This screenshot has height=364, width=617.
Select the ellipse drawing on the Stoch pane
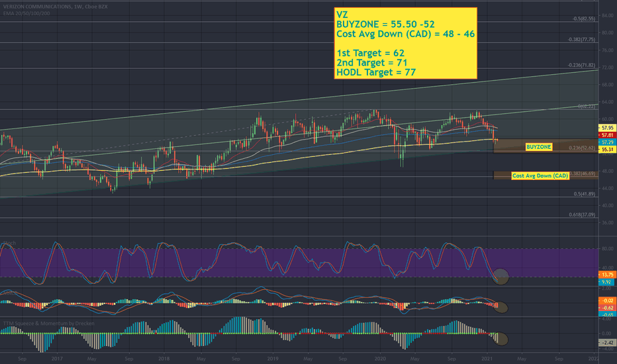(x=500, y=277)
